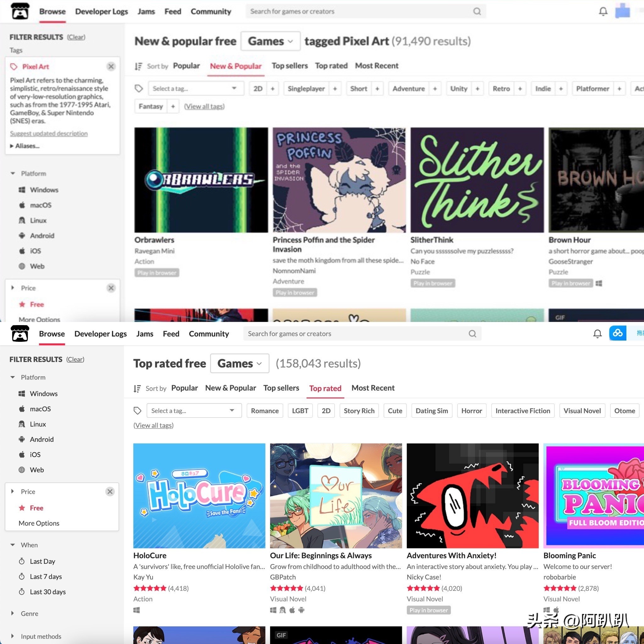Toggle the Free price filter in bottom sidebar
The image size is (644, 644).
point(31,508)
